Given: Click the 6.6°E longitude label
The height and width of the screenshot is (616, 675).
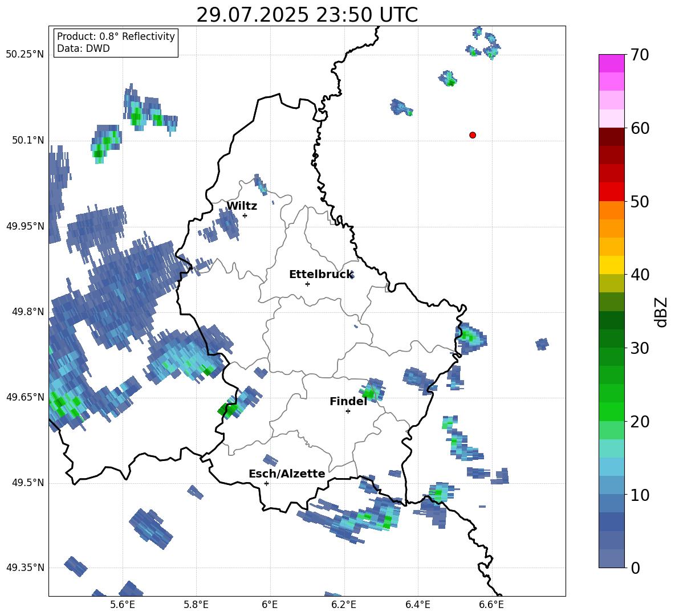Looking at the screenshot, I should [x=491, y=605].
